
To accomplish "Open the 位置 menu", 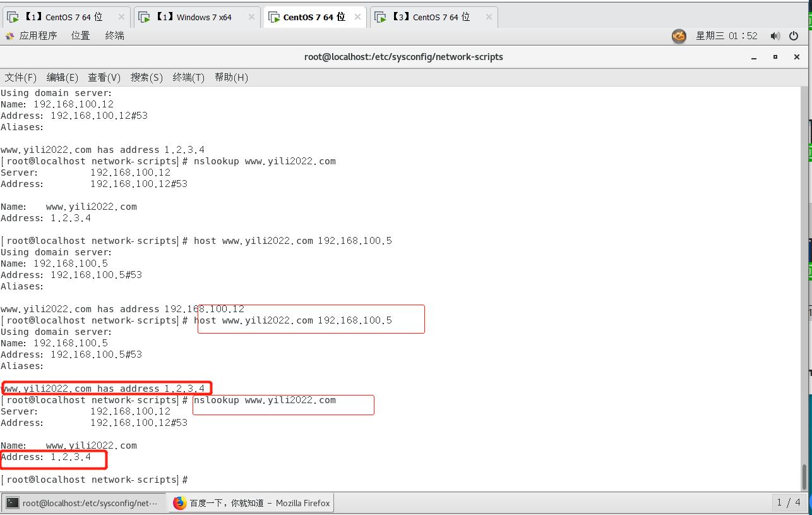I will 81,36.
